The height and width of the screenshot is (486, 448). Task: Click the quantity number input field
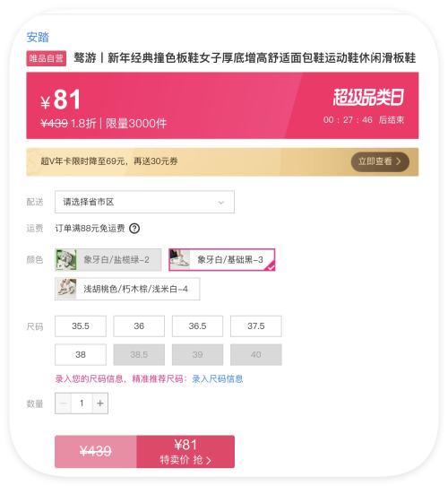click(82, 403)
